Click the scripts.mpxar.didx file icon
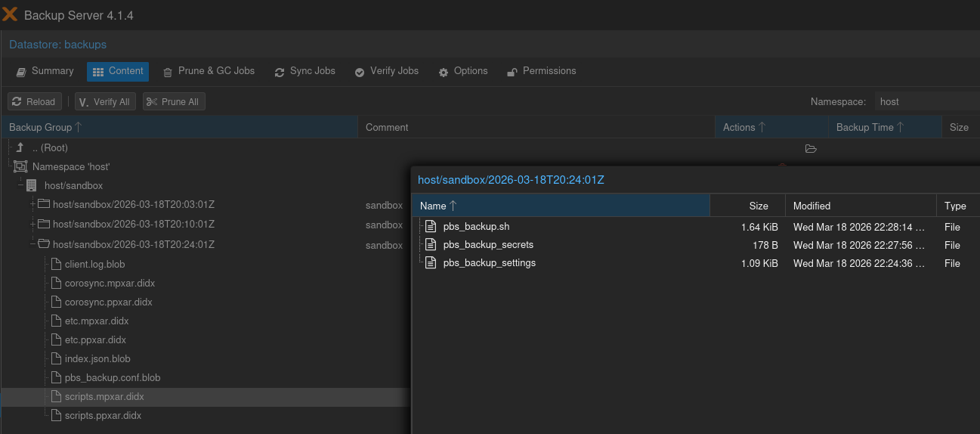This screenshot has height=434, width=980. point(55,397)
